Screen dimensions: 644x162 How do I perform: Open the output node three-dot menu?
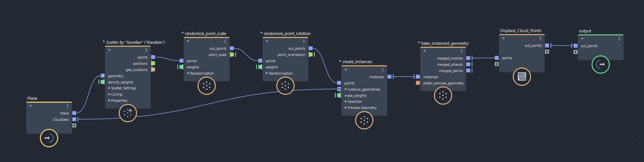click(619, 39)
